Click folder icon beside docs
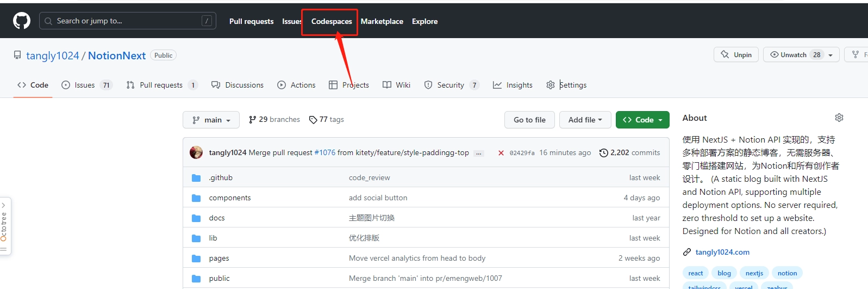 coord(196,218)
